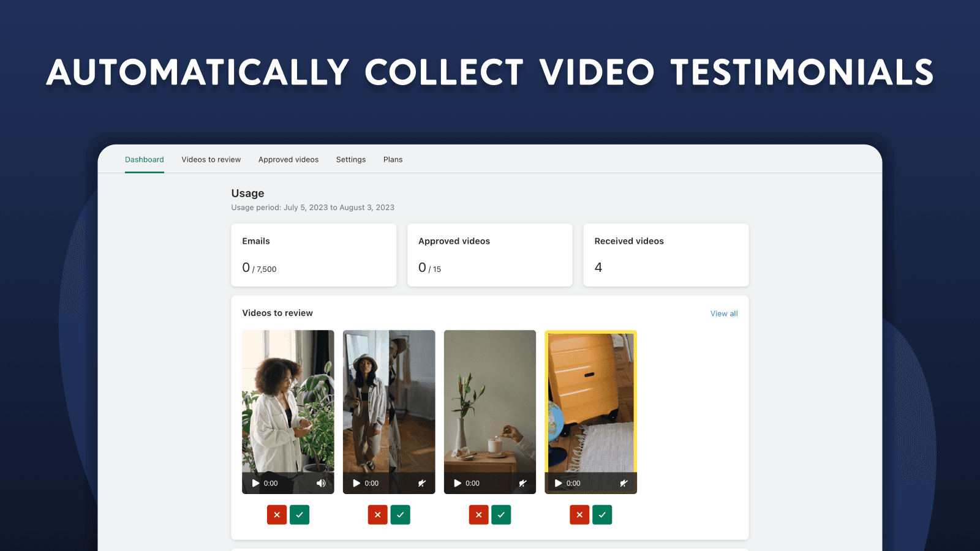Approve the woman with plants video
This screenshot has width=980, height=551.
(300, 515)
